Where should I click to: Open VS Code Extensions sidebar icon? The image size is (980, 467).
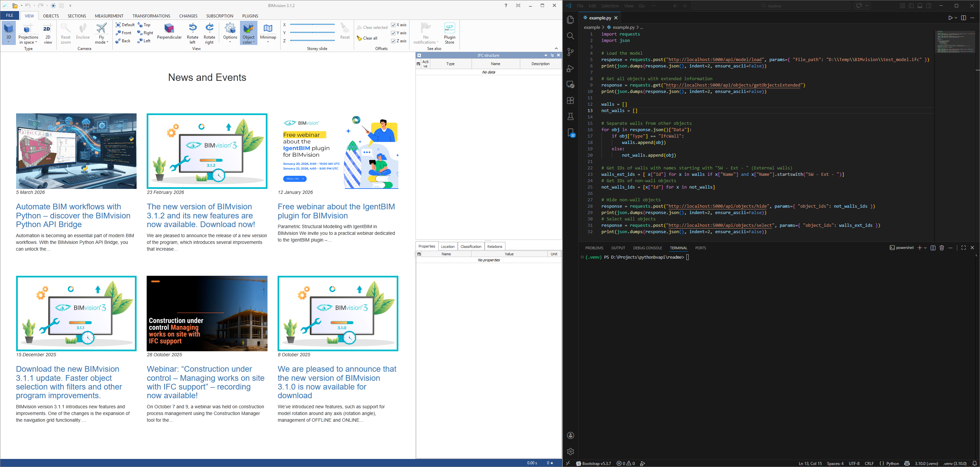(x=570, y=100)
